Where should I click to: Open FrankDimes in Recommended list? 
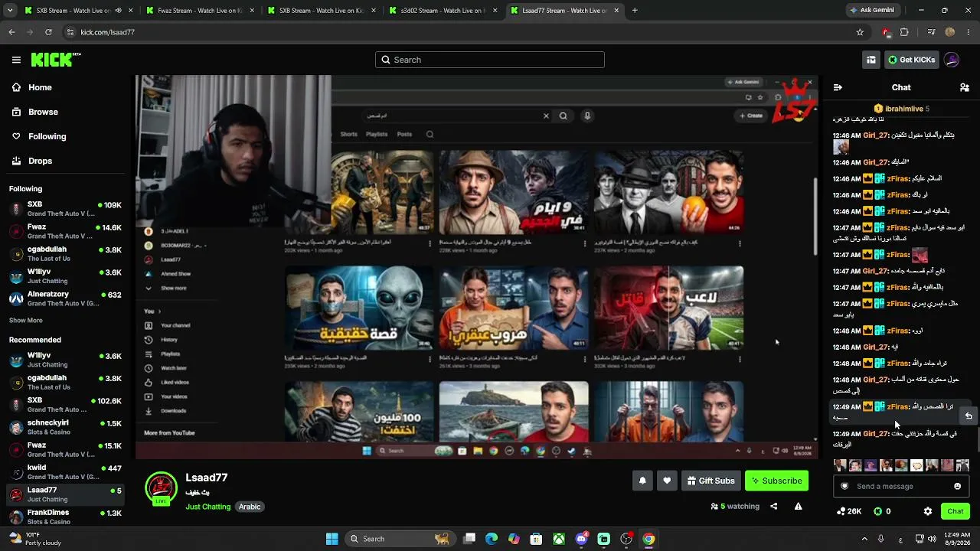(66, 517)
